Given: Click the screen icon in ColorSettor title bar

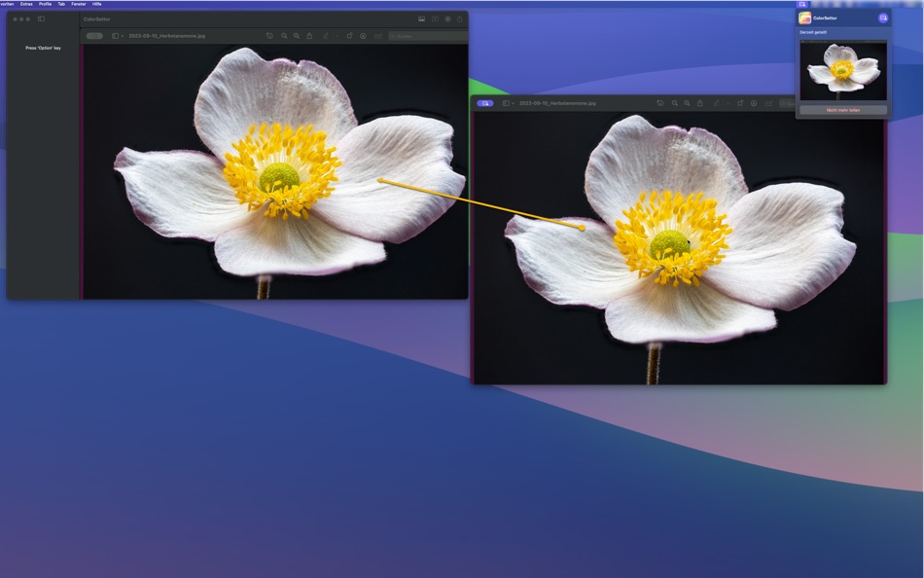Looking at the screenshot, I should 435,18.
